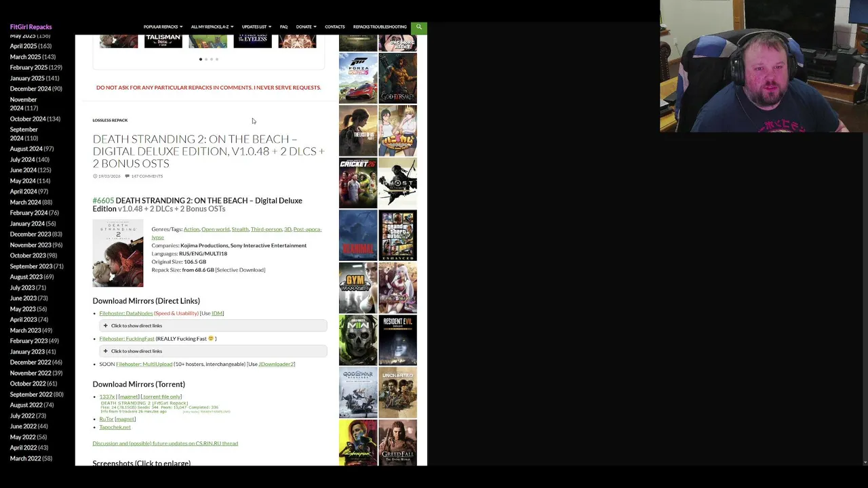
Task: Open the Stealth genre tag
Action: tap(240, 229)
